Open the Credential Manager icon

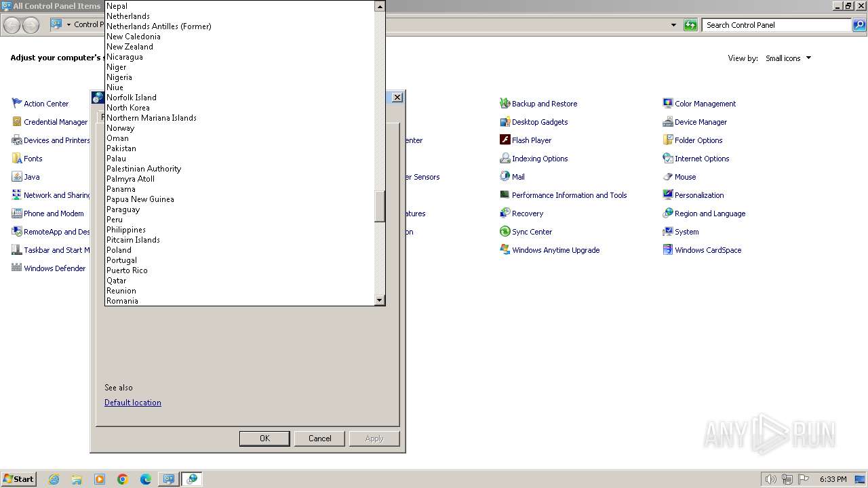[17, 122]
